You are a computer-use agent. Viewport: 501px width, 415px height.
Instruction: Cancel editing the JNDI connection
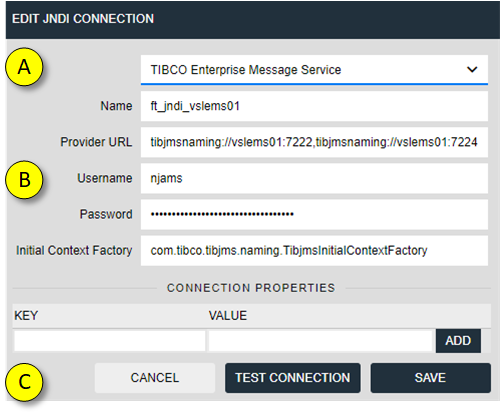pyautogui.click(x=155, y=378)
